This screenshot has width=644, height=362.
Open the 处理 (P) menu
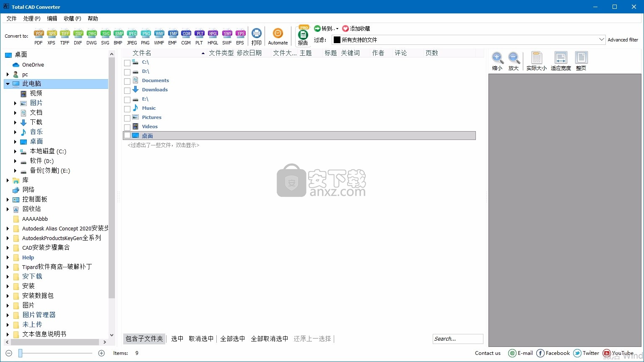(32, 18)
